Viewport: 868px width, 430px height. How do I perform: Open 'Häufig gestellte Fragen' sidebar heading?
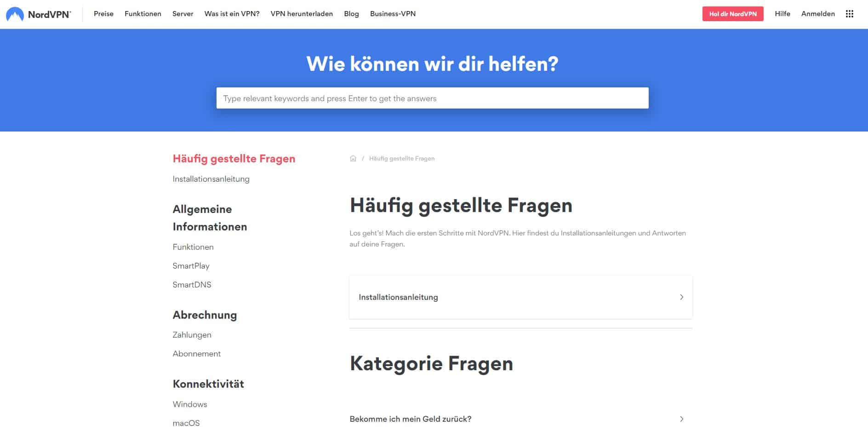(x=234, y=159)
